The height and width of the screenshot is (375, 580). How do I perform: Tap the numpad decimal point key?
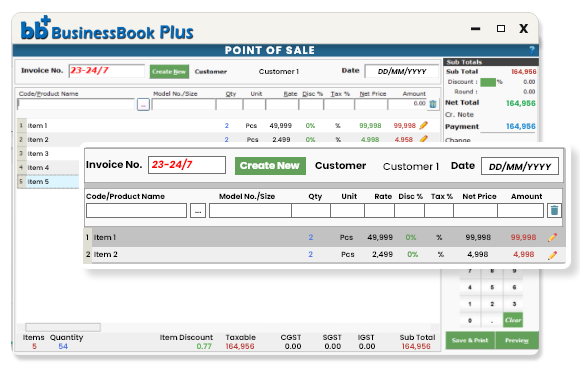492,321
